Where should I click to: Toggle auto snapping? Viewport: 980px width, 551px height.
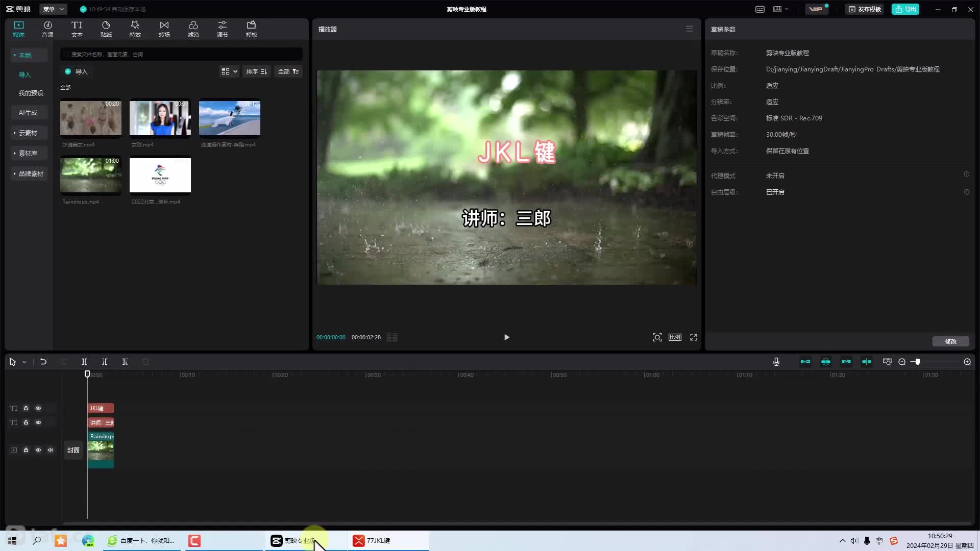click(x=826, y=362)
